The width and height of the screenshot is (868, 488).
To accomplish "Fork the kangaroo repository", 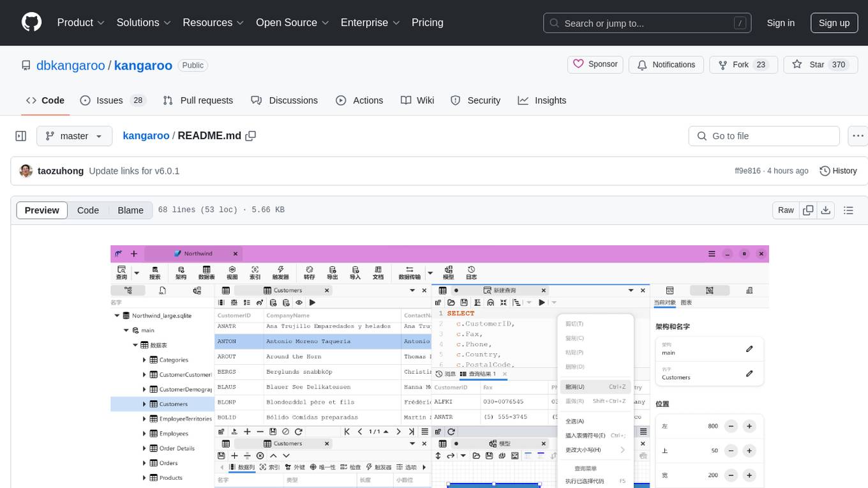I will click(x=743, y=65).
